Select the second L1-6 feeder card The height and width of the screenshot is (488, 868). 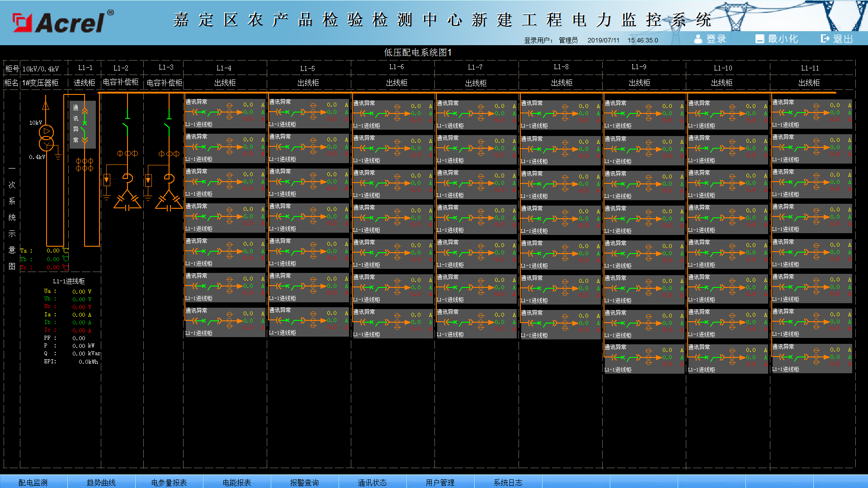[x=393, y=150]
